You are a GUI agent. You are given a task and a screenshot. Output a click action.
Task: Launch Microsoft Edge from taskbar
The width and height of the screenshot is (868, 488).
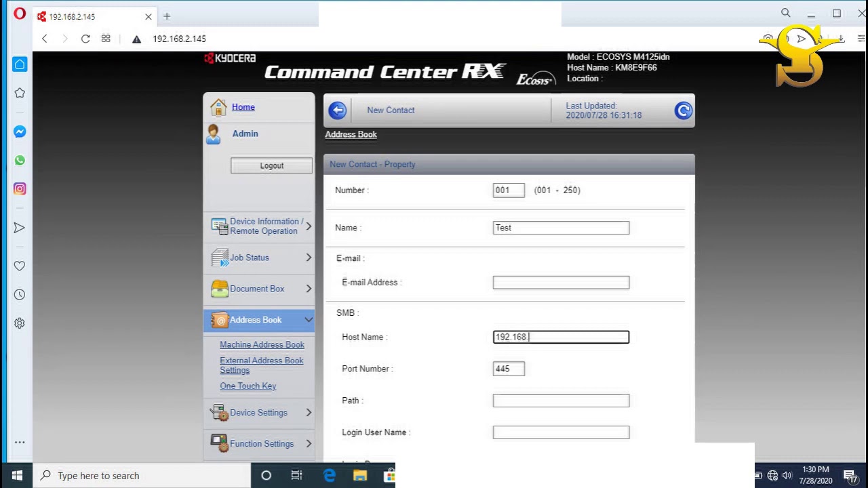pyautogui.click(x=330, y=476)
